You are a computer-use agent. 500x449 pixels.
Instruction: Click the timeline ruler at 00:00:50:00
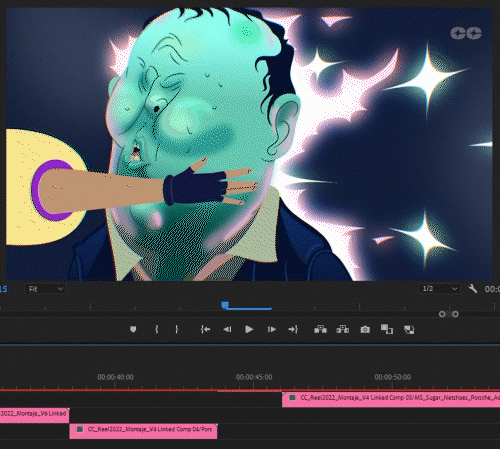tap(393, 377)
